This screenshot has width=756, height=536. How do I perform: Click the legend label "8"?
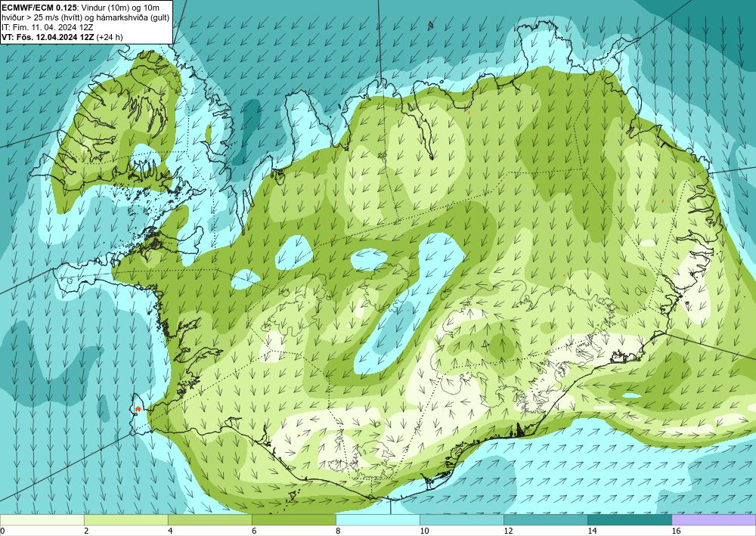338,531
